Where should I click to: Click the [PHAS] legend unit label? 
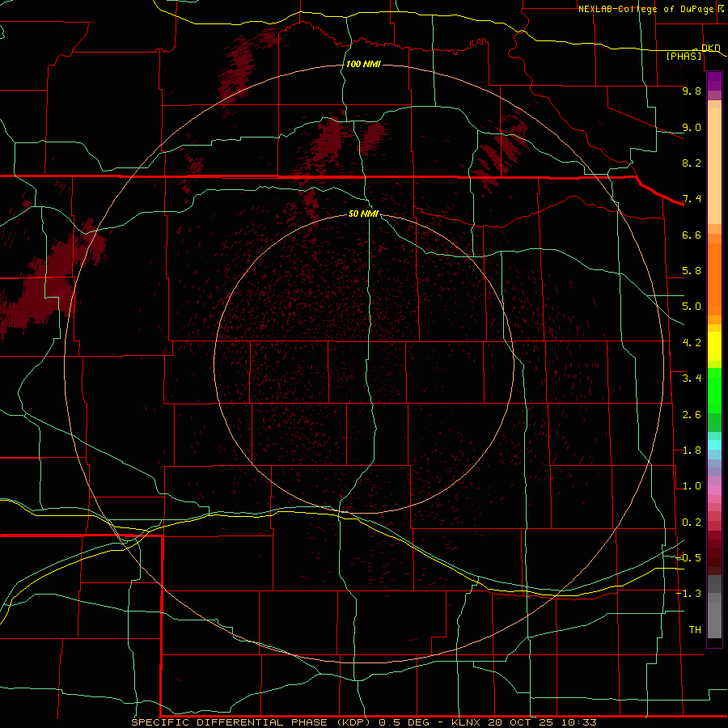(684, 56)
